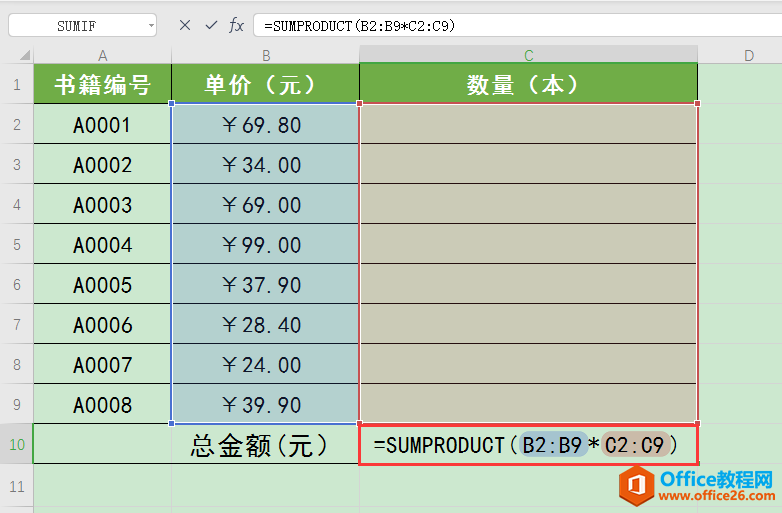Image resolution: width=782 pixels, height=513 pixels.
Task: Select cell containing A0003
Action: tap(102, 204)
